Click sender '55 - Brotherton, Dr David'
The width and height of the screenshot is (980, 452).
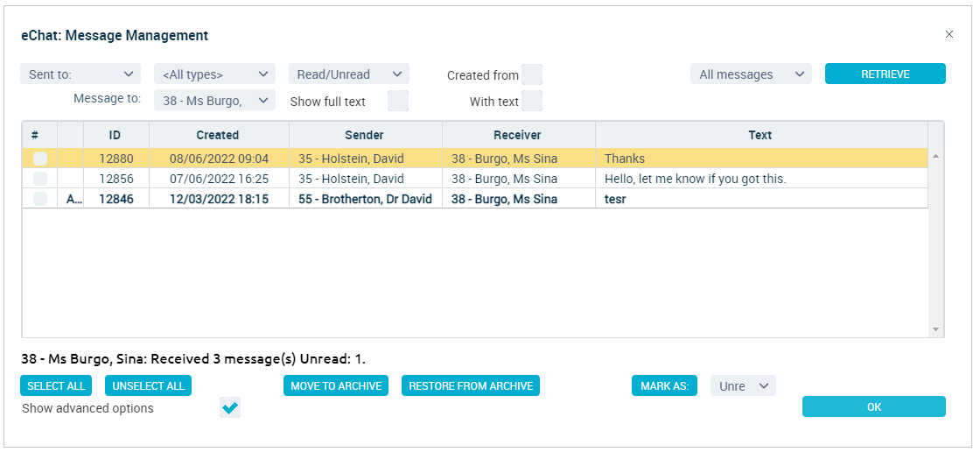[x=366, y=199]
